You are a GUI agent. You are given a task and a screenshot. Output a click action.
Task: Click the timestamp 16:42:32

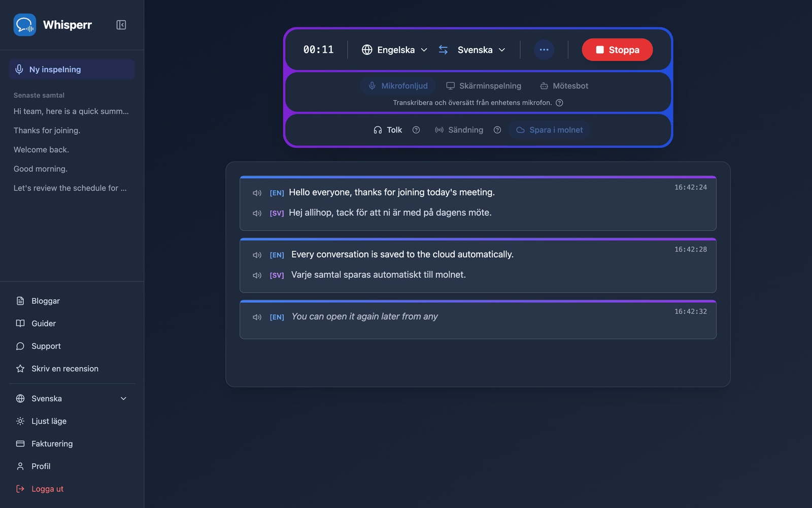[691, 311]
